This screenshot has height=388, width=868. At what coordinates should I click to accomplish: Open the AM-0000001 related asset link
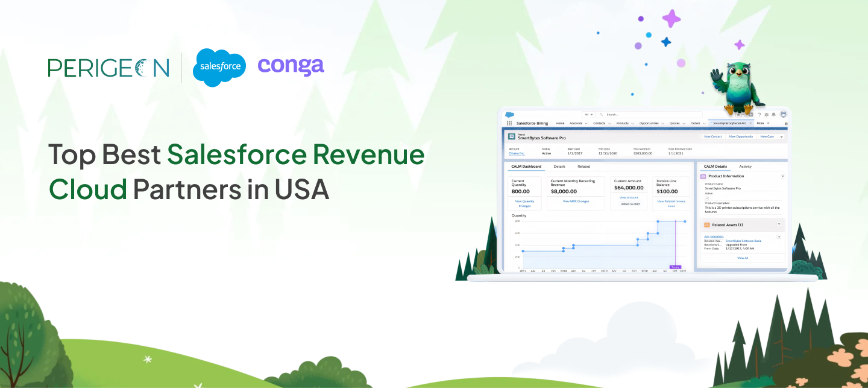coord(714,237)
